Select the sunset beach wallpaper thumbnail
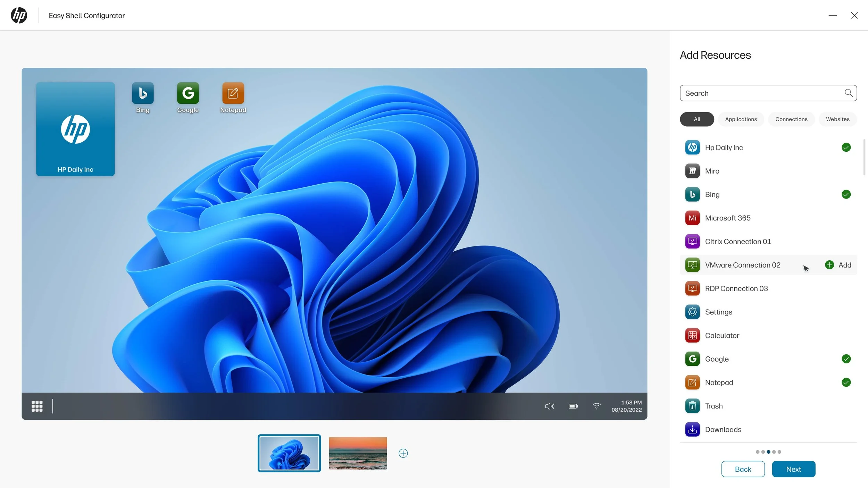 tap(358, 453)
